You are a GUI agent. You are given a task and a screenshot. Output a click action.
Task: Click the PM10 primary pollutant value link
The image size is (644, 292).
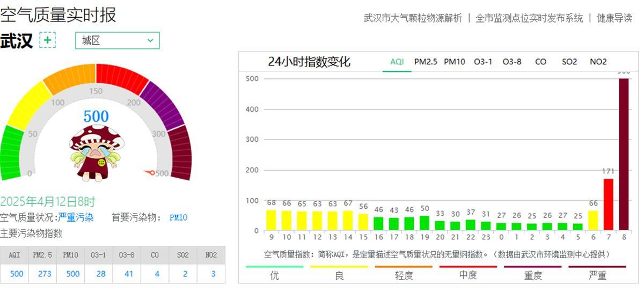[x=178, y=217]
